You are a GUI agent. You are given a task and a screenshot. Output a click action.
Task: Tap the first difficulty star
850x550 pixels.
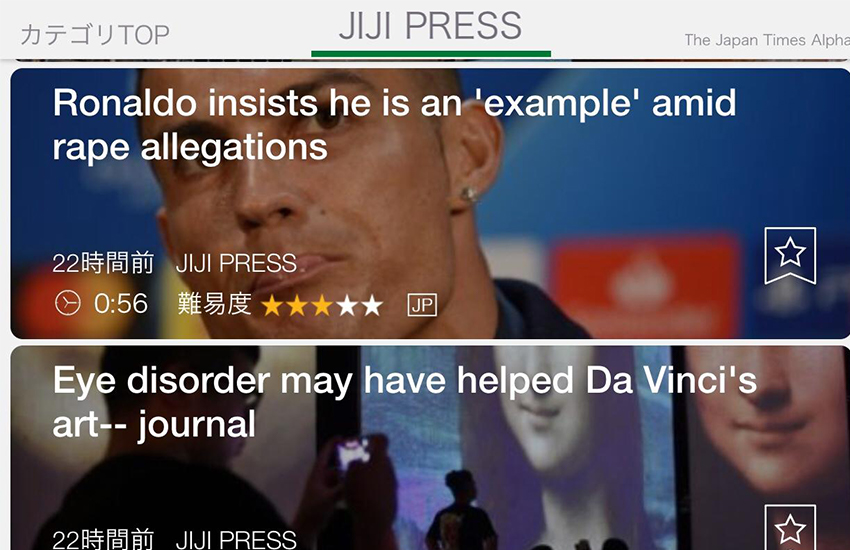click(272, 306)
